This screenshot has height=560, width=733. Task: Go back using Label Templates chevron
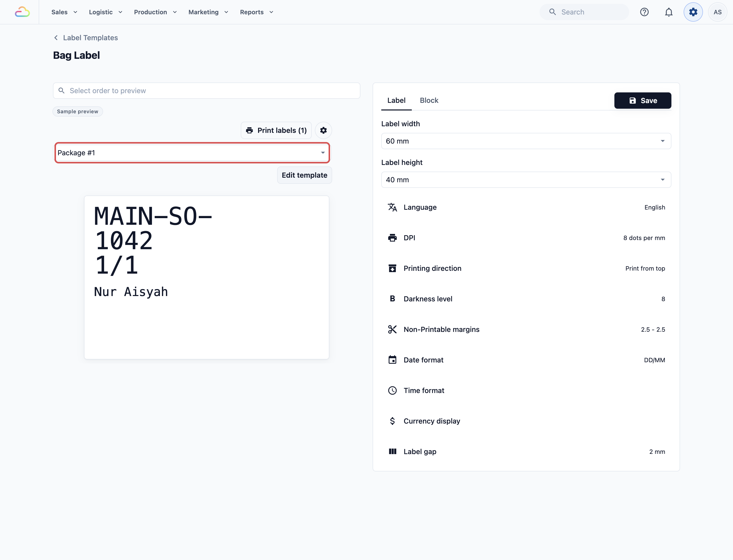[56, 38]
